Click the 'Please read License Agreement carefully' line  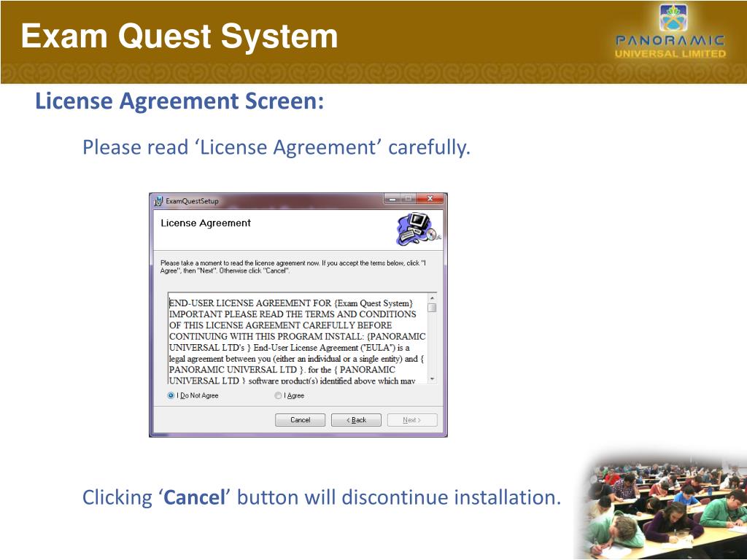pyautogui.click(x=276, y=147)
